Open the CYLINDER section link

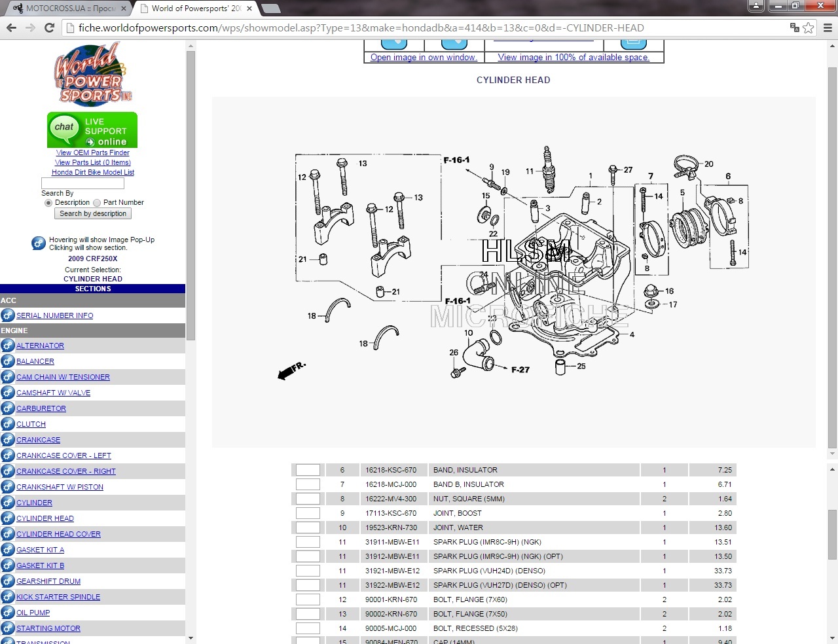pos(34,503)
